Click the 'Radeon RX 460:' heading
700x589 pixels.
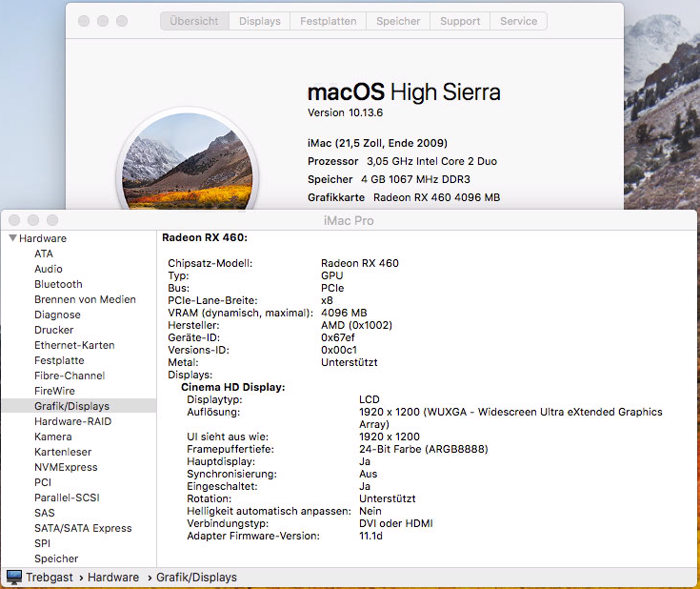(x=205, y=237)
